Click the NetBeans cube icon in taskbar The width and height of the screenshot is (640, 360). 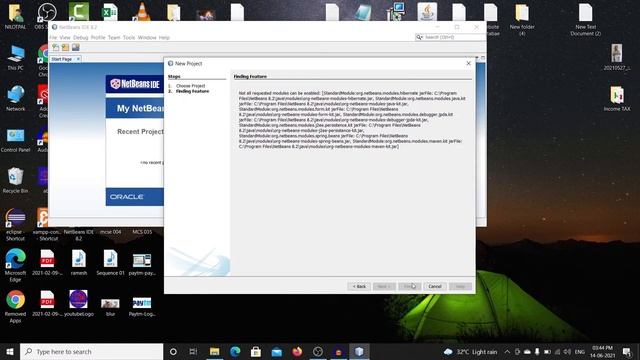359,351
